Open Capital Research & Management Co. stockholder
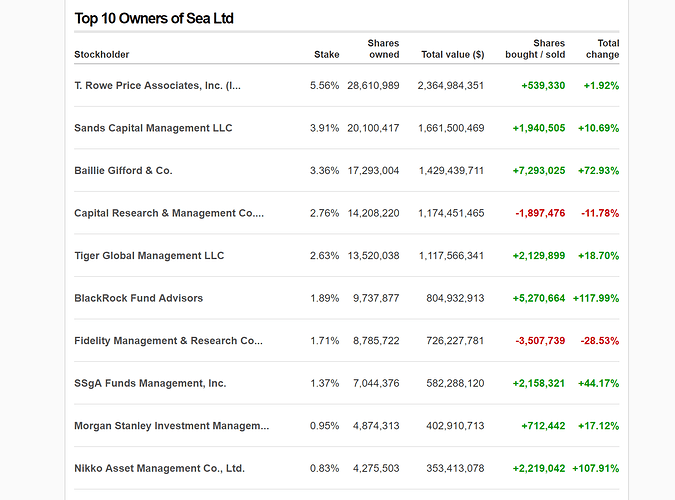This screenshot has height=500, width=675. point(169,214)
